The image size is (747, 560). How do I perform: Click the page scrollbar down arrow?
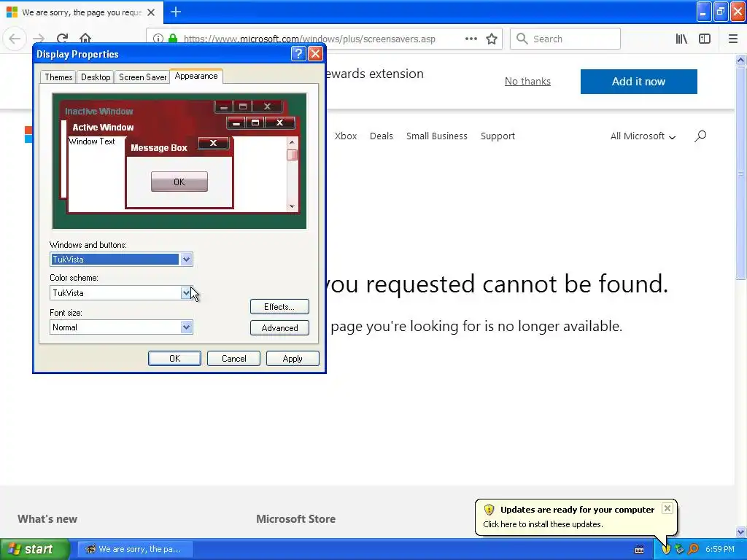741,532
